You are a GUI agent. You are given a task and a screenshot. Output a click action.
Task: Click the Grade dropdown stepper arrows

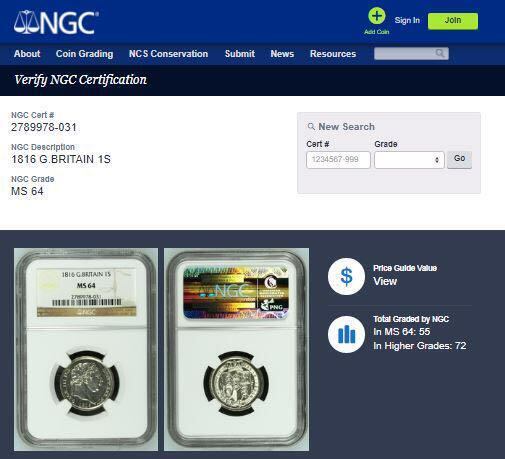pos(437,160)
